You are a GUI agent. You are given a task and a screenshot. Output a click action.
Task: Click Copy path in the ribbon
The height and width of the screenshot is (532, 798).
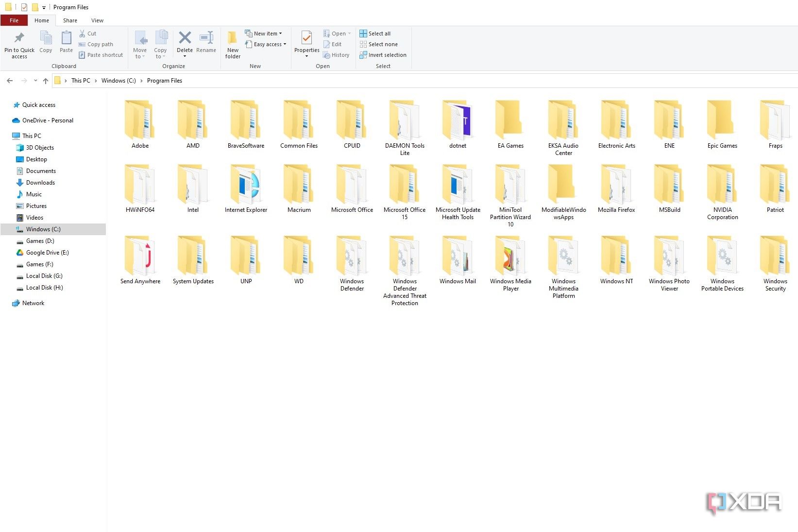[x=96, y=44]
